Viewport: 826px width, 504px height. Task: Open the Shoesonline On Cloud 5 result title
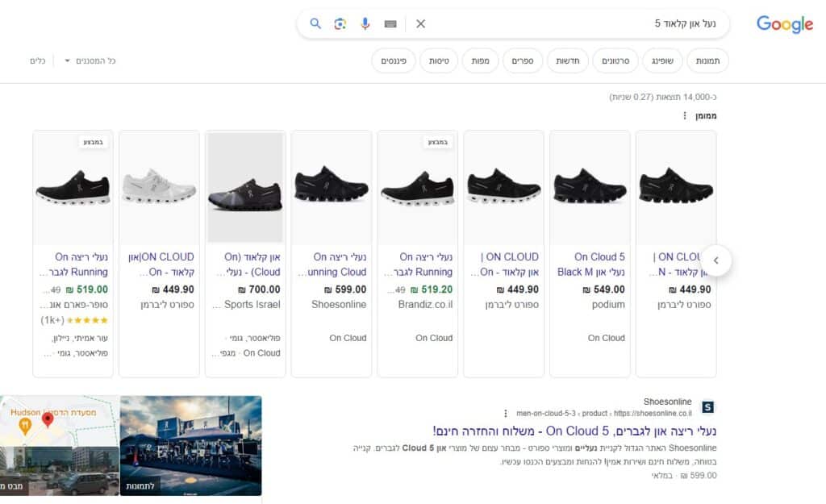(x=574, y=431)
